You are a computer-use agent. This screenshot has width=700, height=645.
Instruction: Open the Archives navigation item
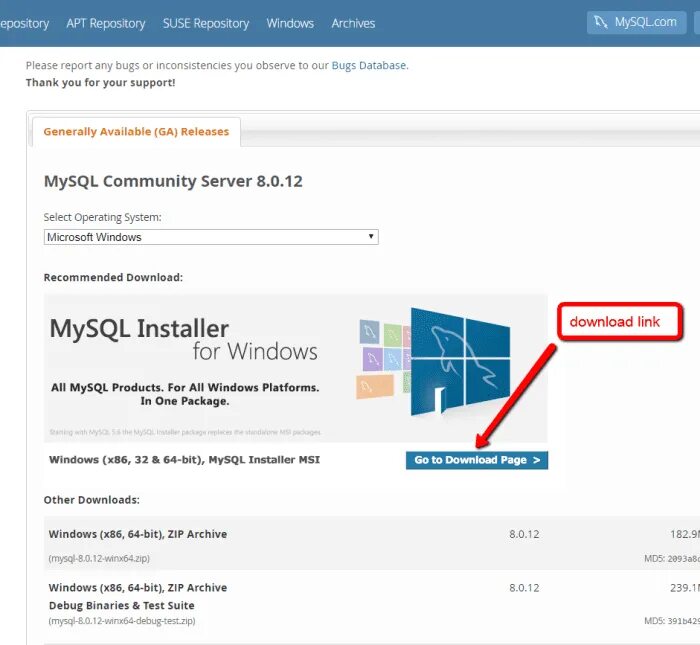tap(353, 23)
